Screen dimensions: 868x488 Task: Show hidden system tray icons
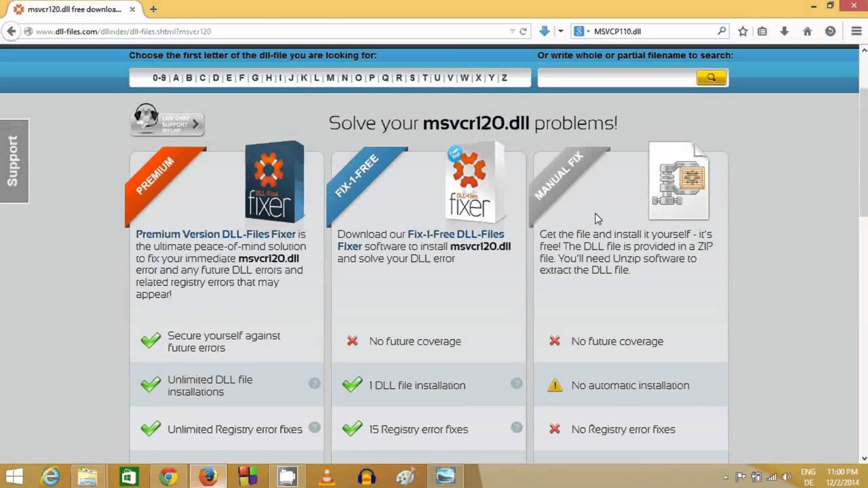(x=726, y=476)
